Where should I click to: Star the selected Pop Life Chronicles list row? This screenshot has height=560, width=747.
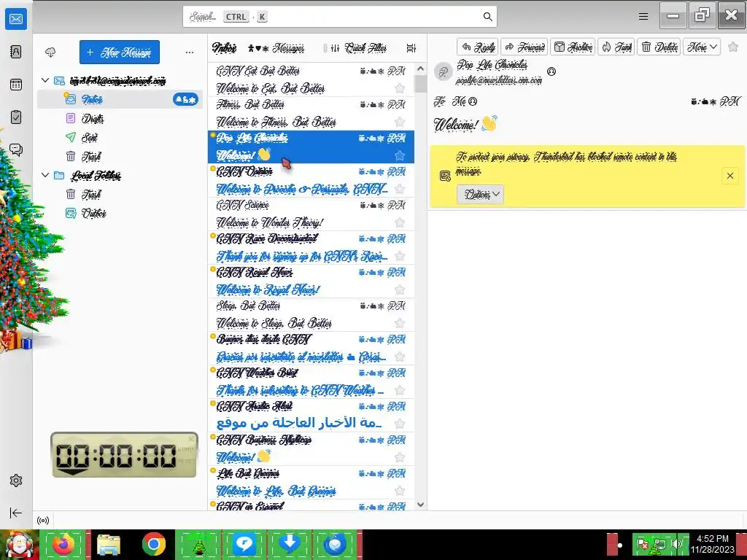(x=400, y=155)
